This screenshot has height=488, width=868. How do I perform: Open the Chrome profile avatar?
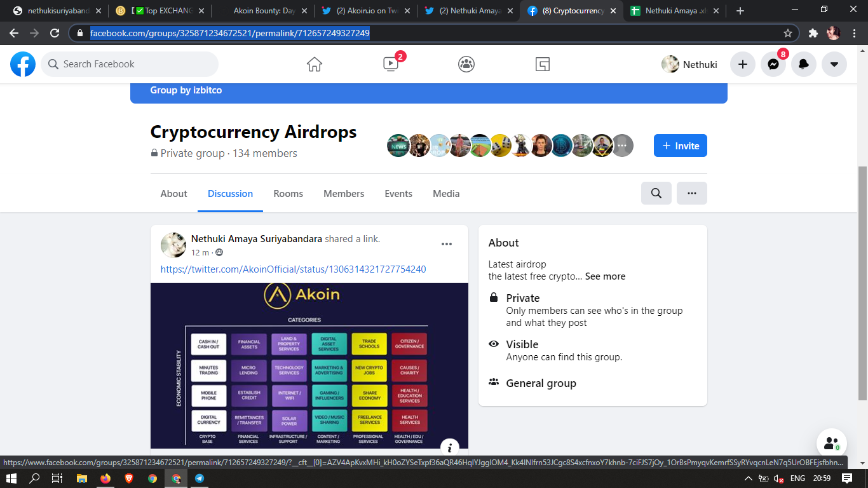tap(834, 33)
